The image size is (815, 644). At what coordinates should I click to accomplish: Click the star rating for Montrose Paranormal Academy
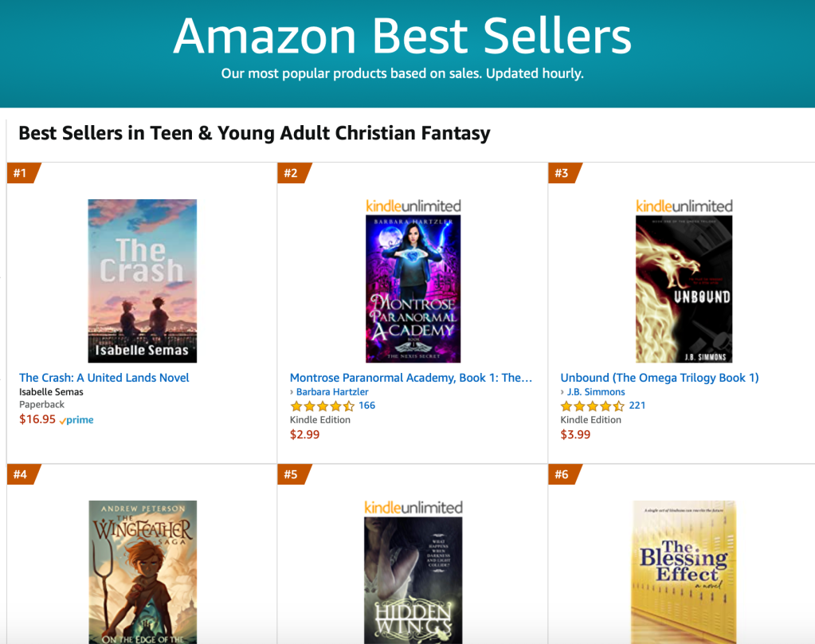click(x=322, y=406)
